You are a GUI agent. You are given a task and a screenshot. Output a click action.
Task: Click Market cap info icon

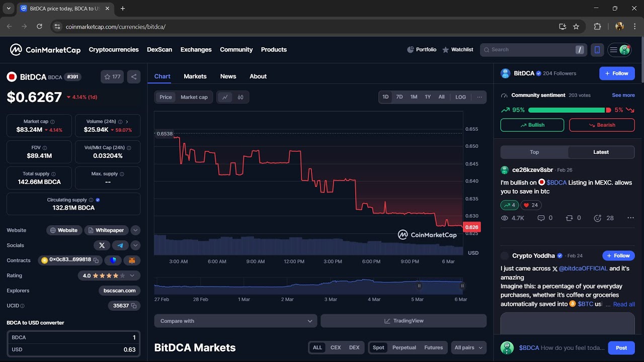coord(52,122)
